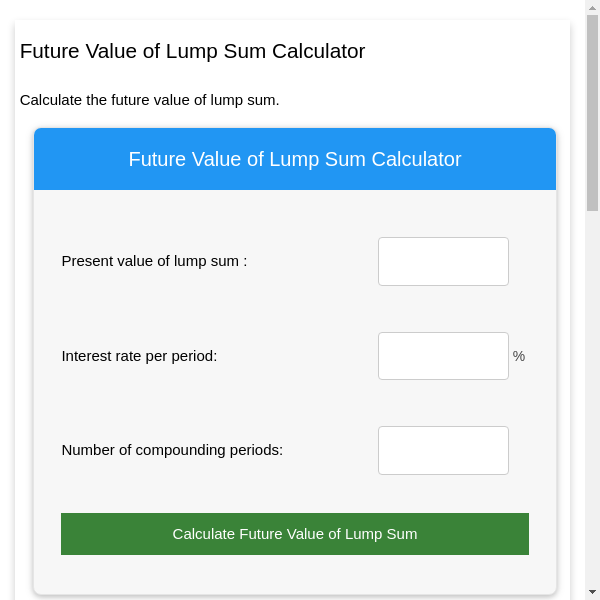Click the Present value of lump sum input
Viewport: 600px width, 600px height.
pos(443,261)
